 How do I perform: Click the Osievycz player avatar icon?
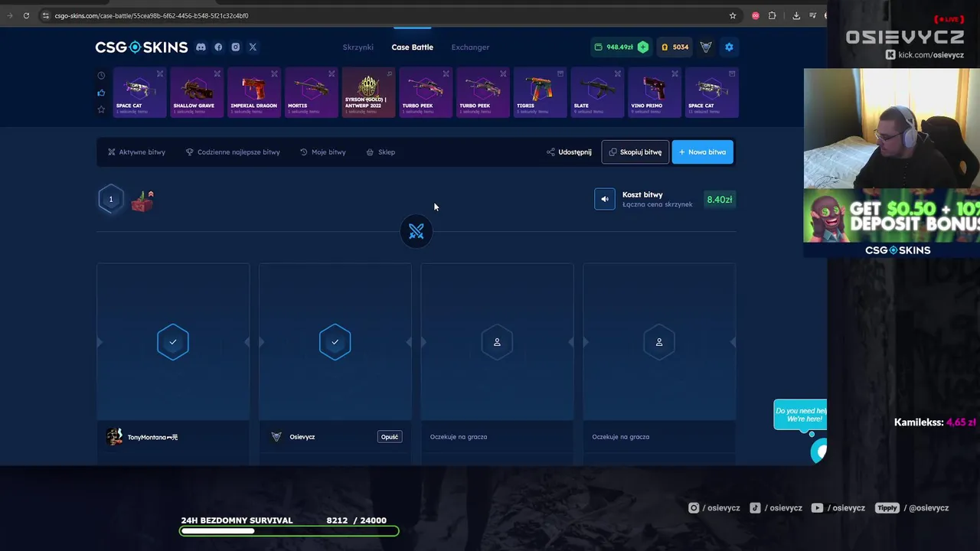point(276,437)
